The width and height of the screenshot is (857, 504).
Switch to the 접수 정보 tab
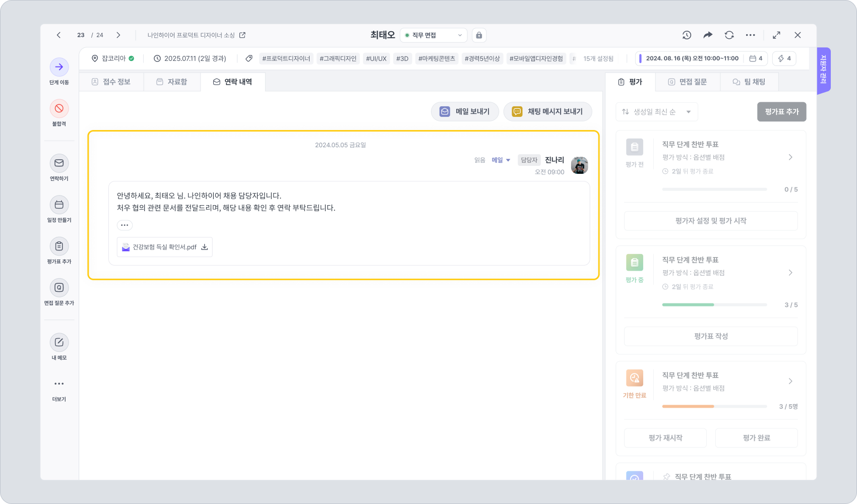click(x=111, y=82)
